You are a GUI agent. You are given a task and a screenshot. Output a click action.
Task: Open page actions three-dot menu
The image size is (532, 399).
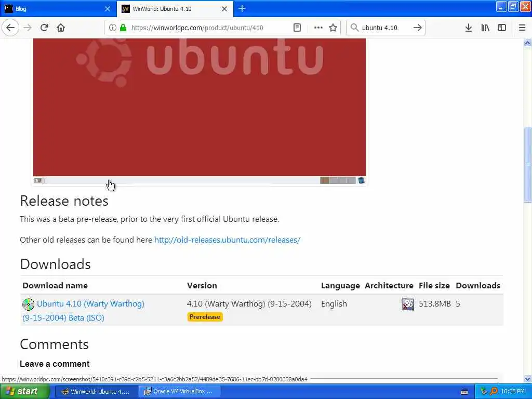click(x=318, y=28)
